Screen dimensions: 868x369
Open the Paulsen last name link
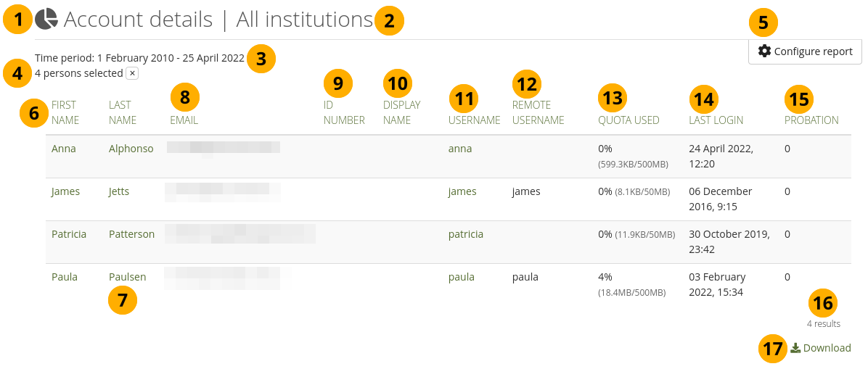click(x=127, y=277)
